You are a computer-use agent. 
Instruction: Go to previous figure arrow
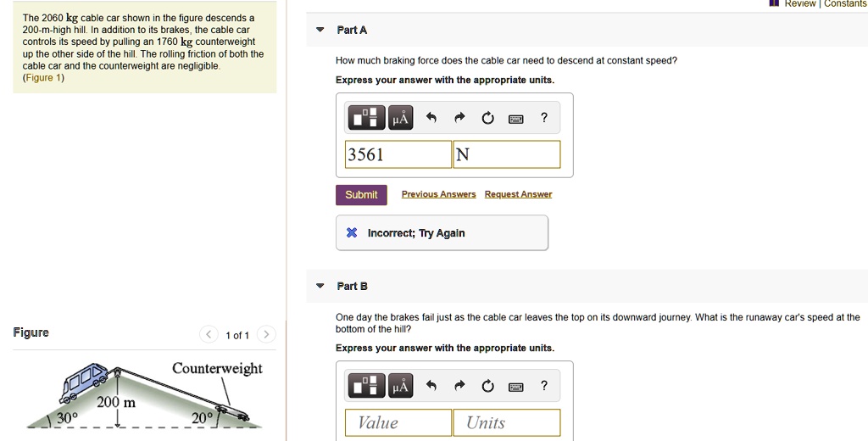coord(209,334)
